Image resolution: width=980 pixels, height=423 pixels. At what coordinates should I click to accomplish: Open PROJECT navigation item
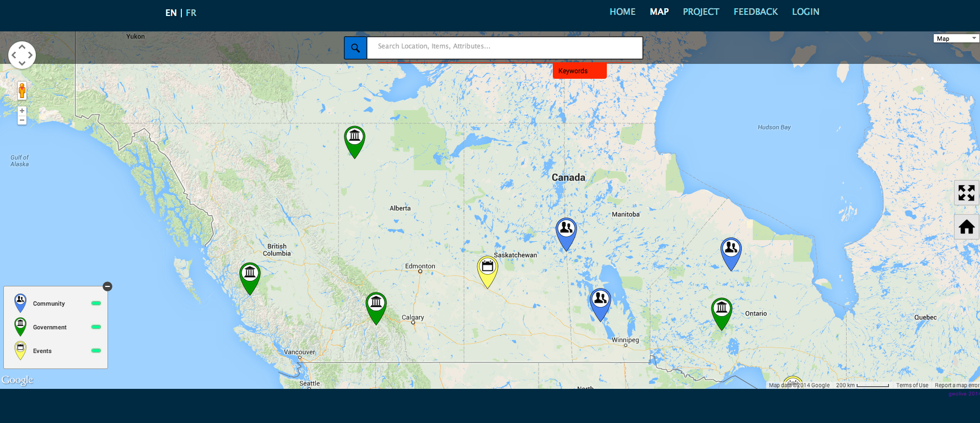(701, 12)
